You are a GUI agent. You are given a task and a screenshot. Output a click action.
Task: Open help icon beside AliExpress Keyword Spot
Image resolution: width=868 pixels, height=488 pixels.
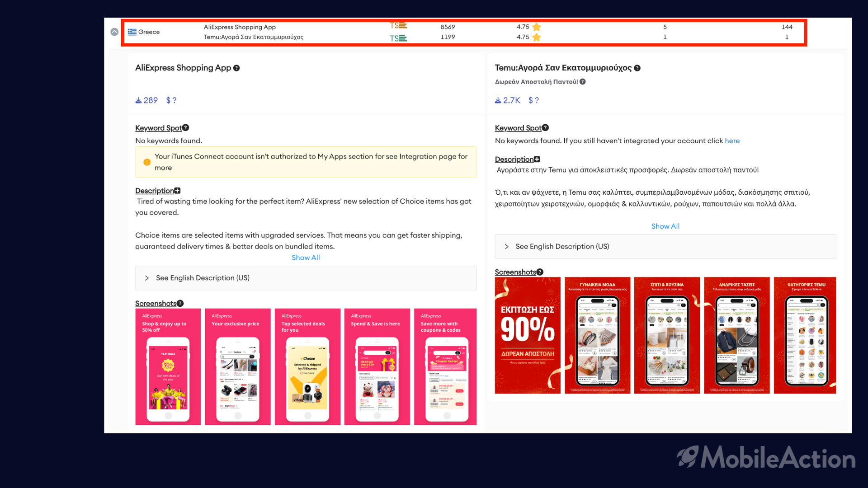[x=186, y=128]
